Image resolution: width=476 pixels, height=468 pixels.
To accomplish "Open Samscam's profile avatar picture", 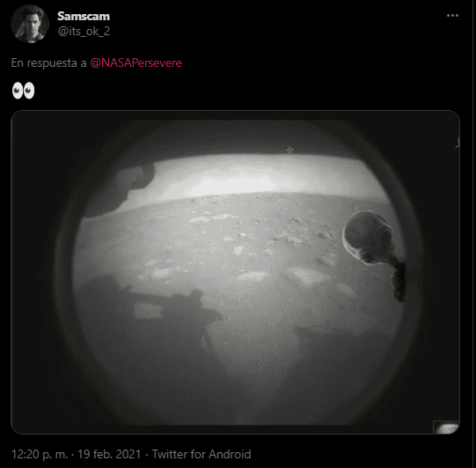I will click(30, 24).
